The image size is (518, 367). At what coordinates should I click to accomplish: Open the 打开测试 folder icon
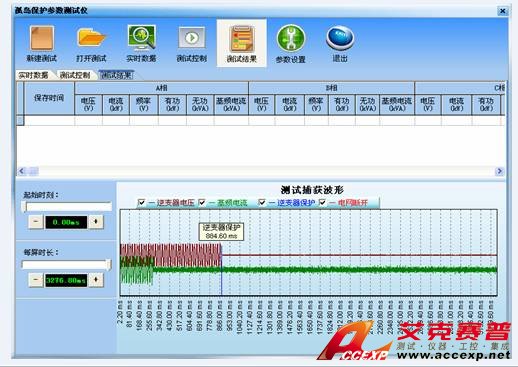click(91, 37)
